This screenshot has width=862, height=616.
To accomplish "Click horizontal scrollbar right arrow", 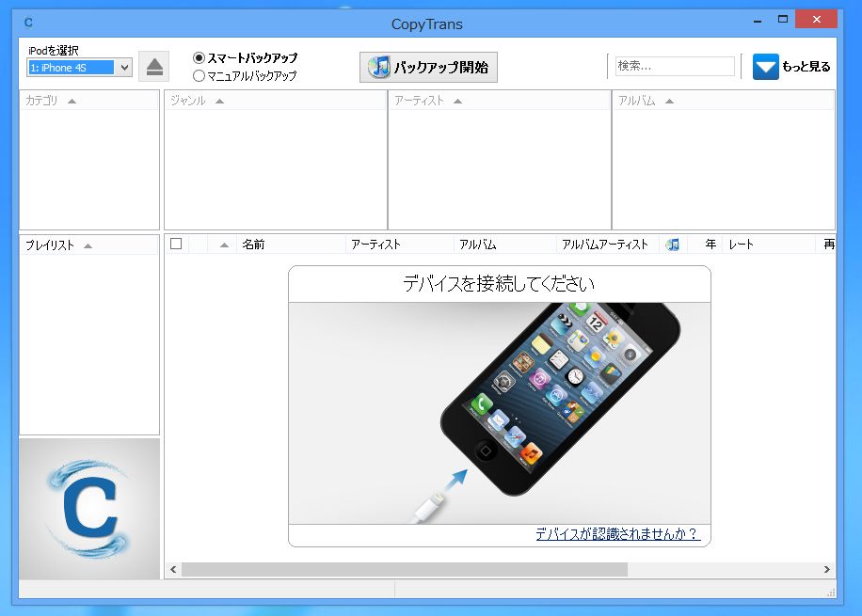I will click(x=826, y=569).
